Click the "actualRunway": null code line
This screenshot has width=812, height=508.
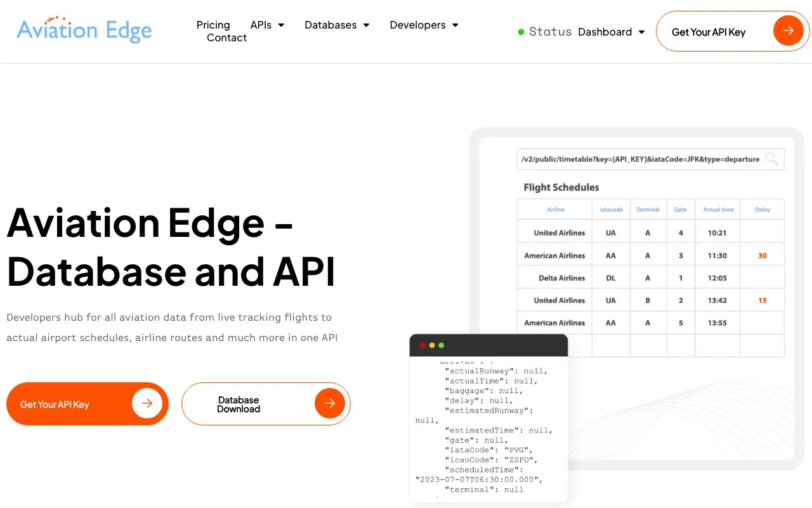click(496, 371)
